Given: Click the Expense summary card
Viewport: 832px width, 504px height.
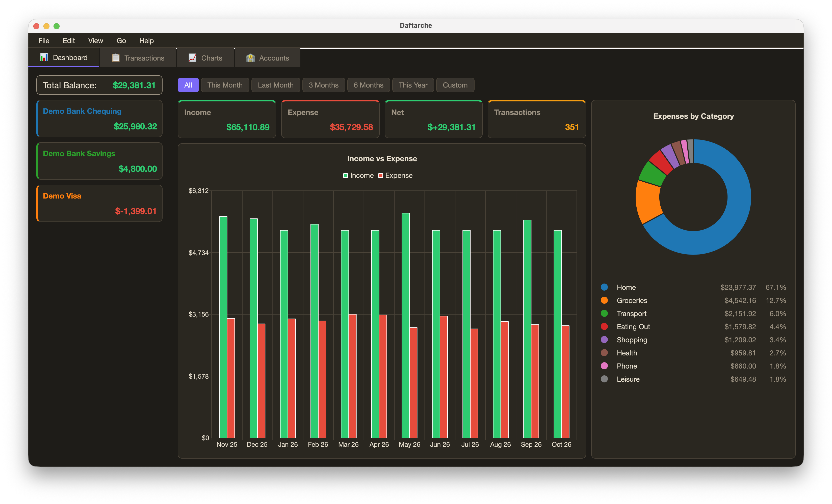Looking at the screenshot, I should (x=330, y=119).
